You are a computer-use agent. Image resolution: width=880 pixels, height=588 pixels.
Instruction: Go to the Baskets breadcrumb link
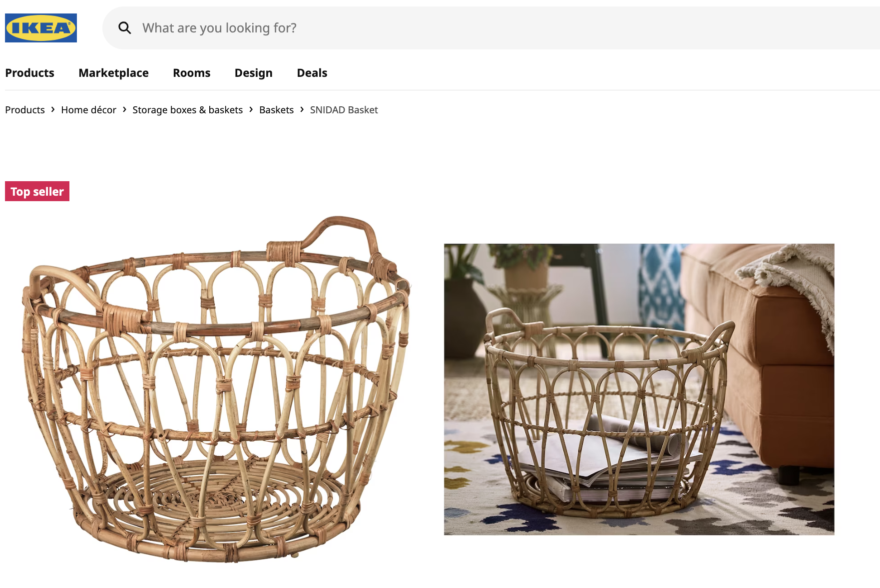point(276,110)
